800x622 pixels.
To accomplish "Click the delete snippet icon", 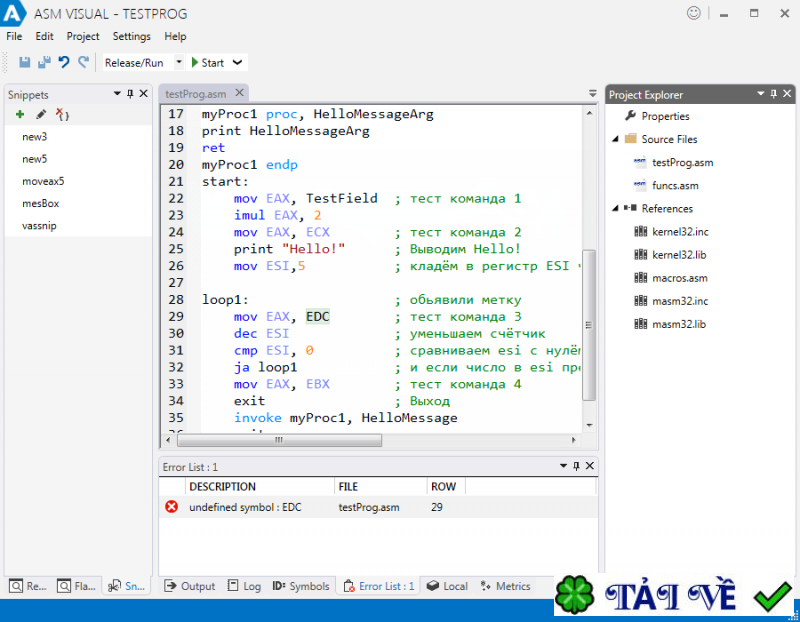I will tap(62, 115).
